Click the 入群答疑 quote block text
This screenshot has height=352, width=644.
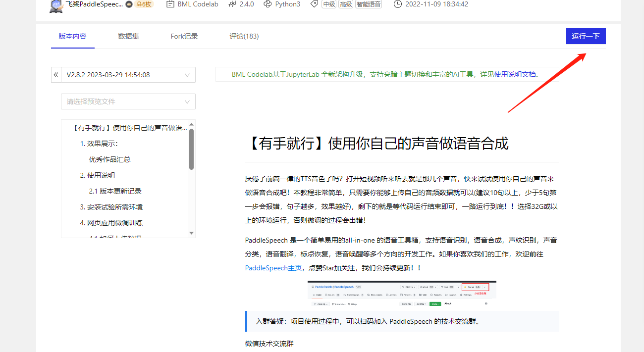tap(368, 321)
